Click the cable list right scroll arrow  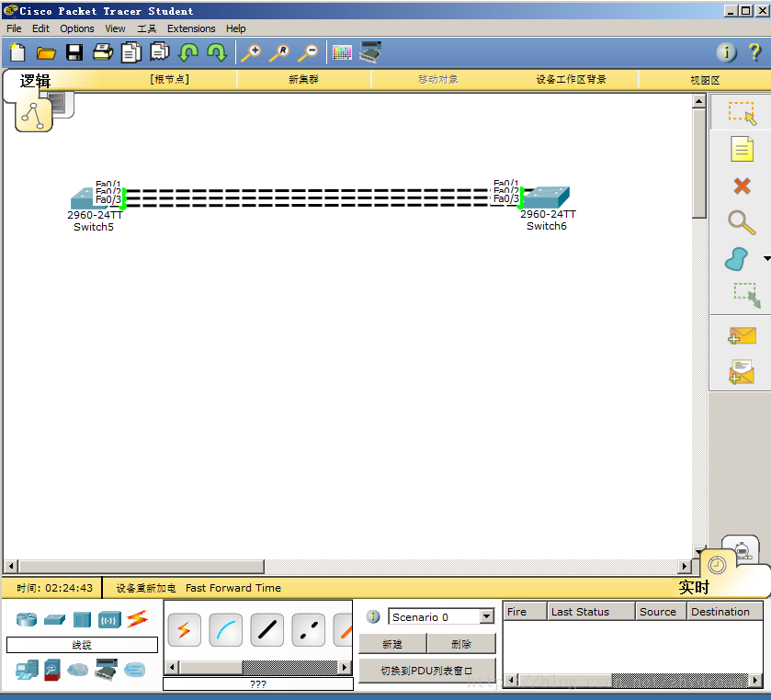tap(346, 668)
